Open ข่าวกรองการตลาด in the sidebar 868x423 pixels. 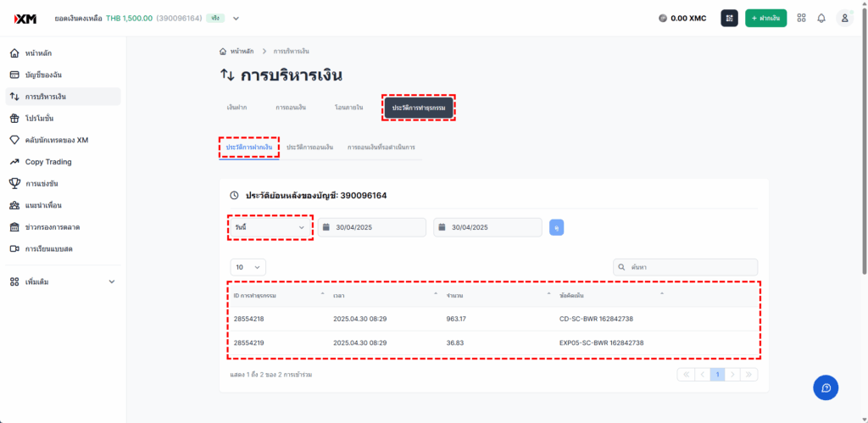tap(63, 227)
